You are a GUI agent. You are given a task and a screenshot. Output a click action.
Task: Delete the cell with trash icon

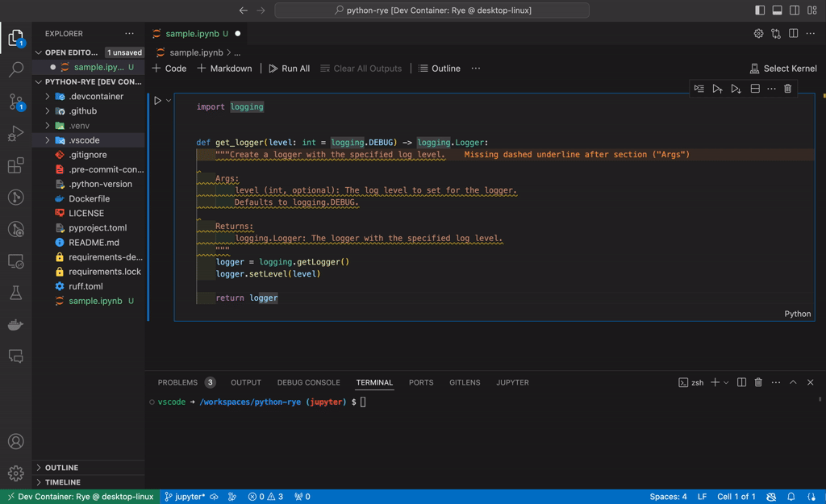pyautogui.click(x=787, y=89)
